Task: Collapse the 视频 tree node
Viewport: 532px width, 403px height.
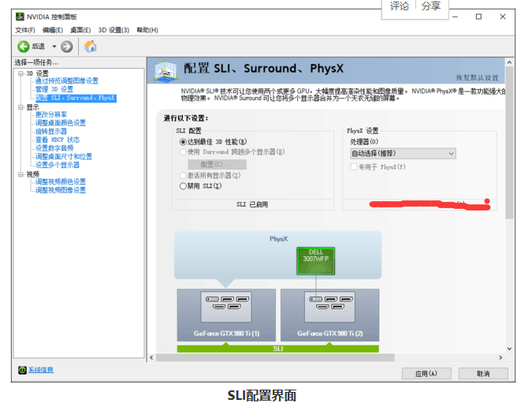Action: (x=21, y=174)
